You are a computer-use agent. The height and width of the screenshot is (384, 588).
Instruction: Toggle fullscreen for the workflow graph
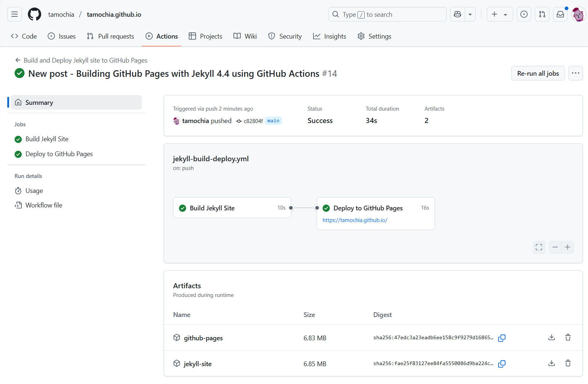click(x=539, y=247)
